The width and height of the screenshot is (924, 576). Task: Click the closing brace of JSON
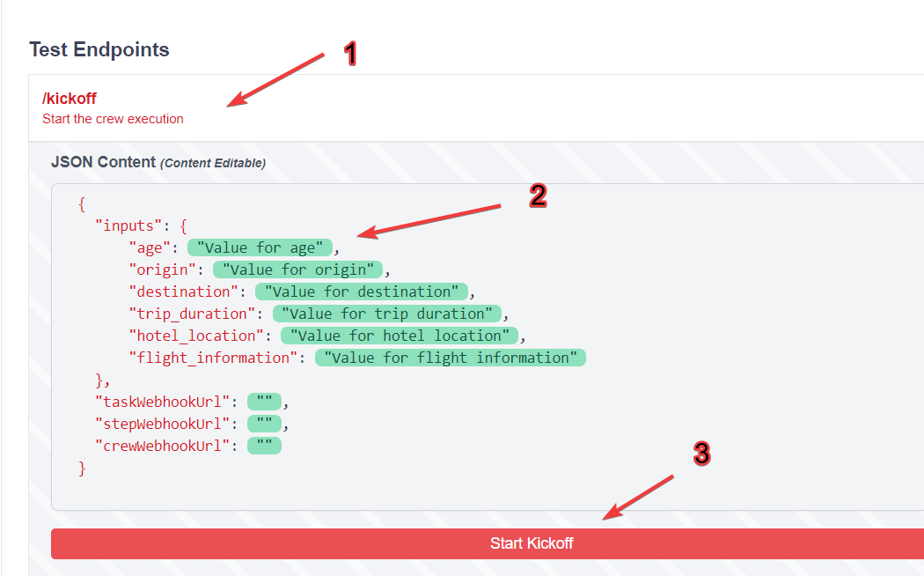tap(83, 468)
